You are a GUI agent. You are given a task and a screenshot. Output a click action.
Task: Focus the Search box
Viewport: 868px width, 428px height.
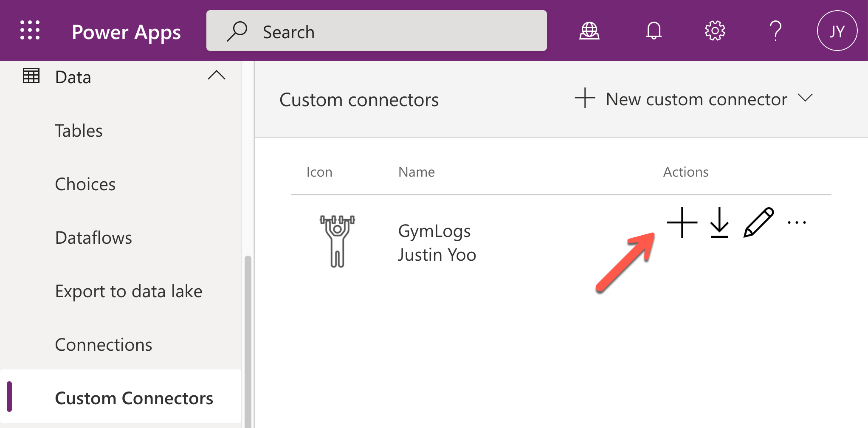coord(376,31)
